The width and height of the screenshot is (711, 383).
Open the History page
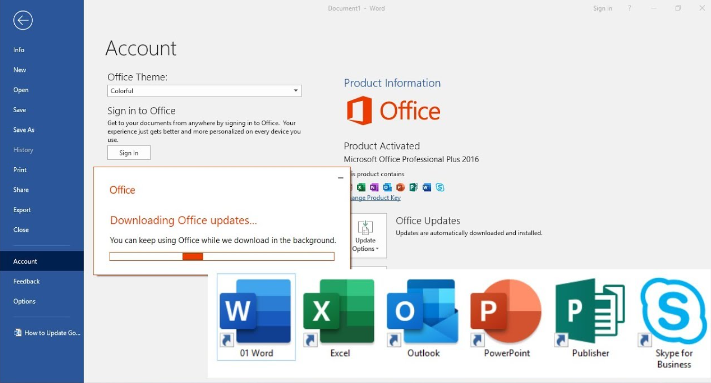tap(23, 150)
